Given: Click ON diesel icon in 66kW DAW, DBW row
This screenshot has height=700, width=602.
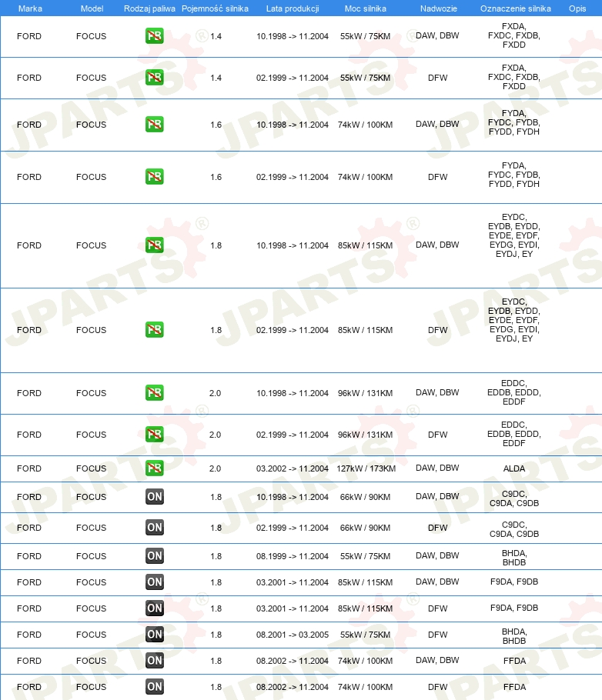Looking at the screenshot, I should tap(154, 496).
